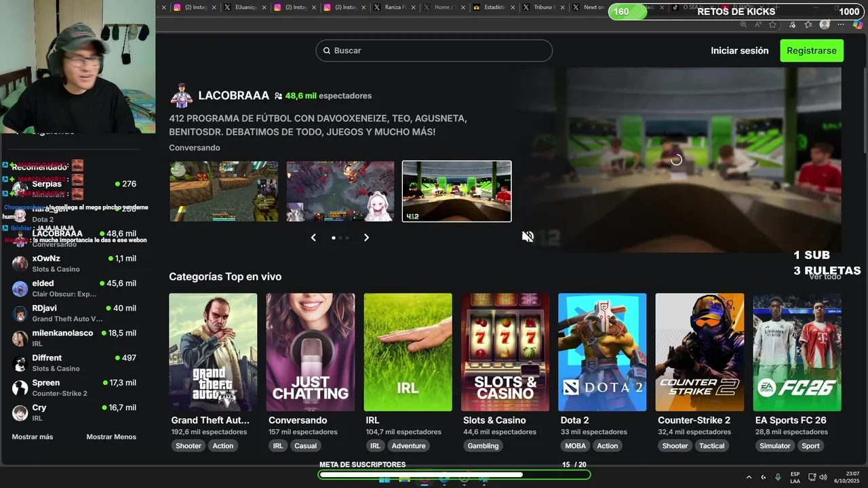Image resolution: width=868 pixels, height=488 pixels.
Task: Select the Minecraft stream thumbnail in carousel
Action: tap(224, 191)
